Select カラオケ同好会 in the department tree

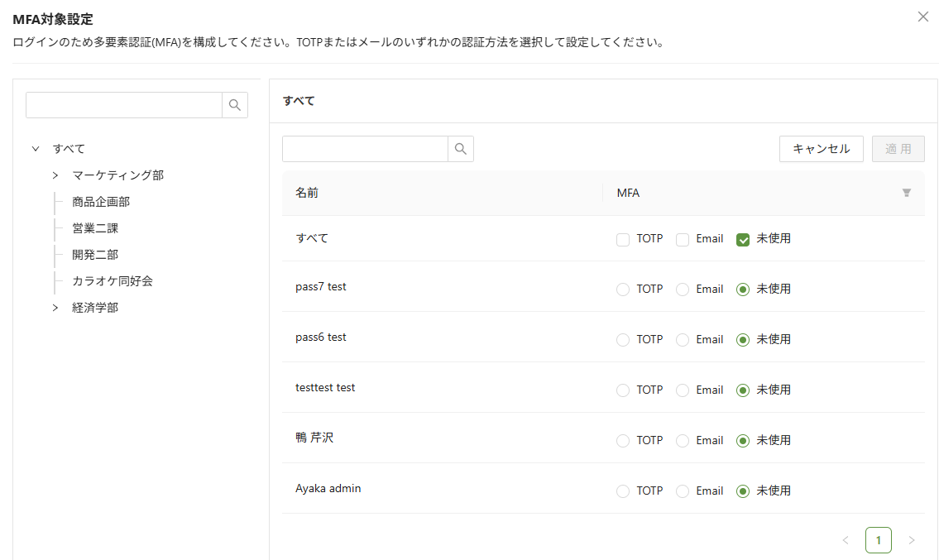(113, 281)
